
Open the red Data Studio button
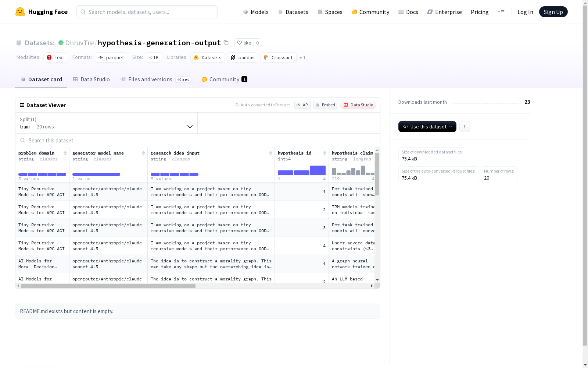pos(358,105)
